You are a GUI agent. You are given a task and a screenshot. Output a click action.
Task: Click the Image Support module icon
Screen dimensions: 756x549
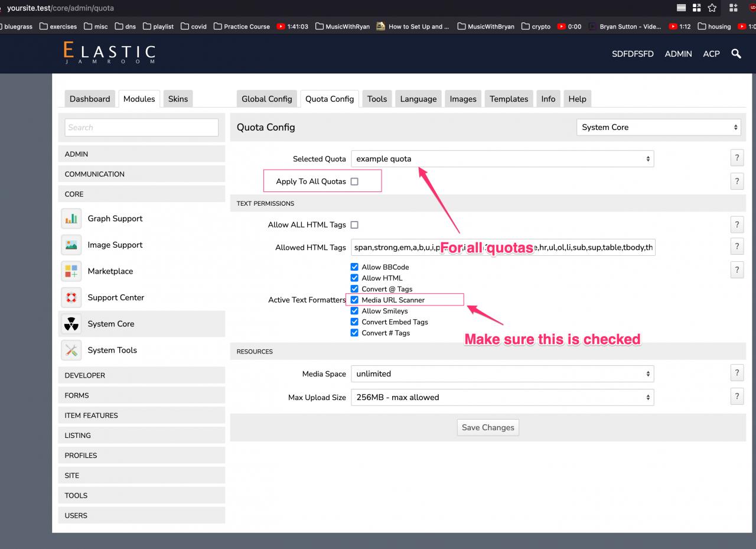71,245
